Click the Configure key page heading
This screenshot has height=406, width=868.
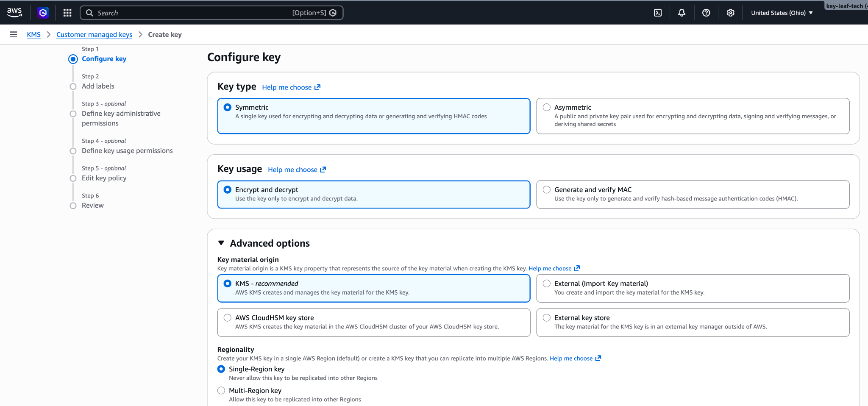[x=244, y=57]
